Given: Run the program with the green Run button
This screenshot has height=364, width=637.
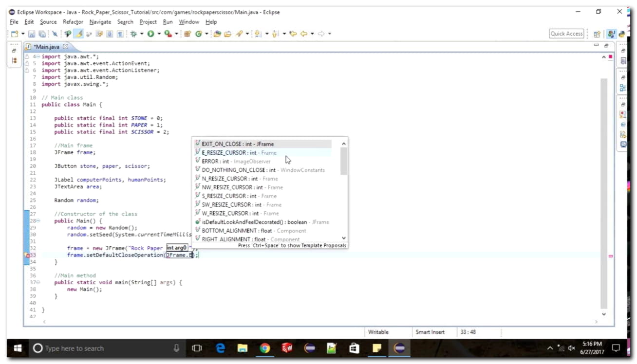Looking at the screenshot, I should [151, 34].
